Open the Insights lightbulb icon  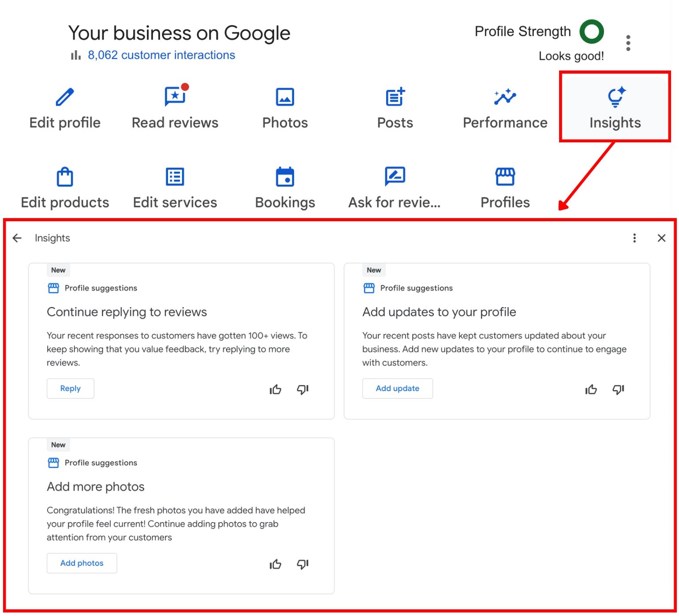pyautogui.click(x=616, y=97)
